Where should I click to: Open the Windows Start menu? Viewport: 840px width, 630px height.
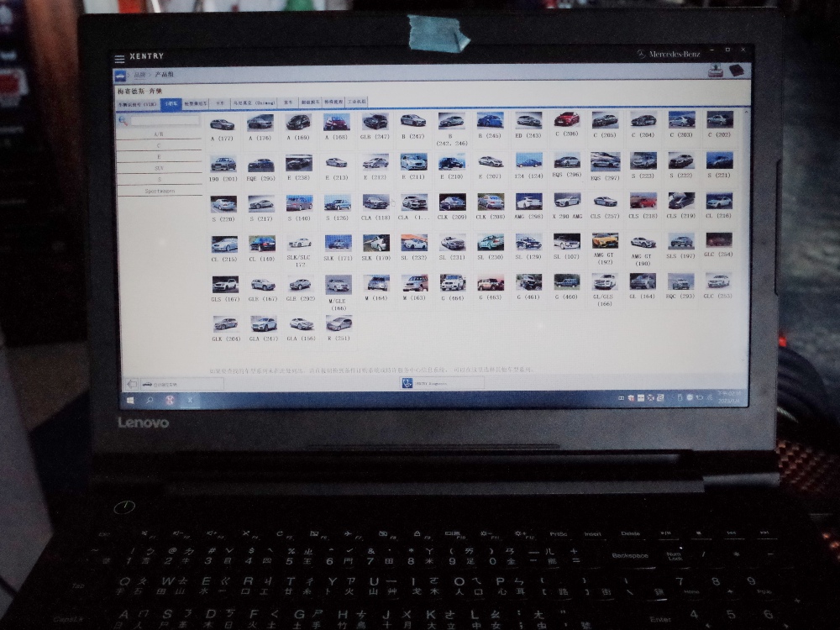click(x=130, y=400)
